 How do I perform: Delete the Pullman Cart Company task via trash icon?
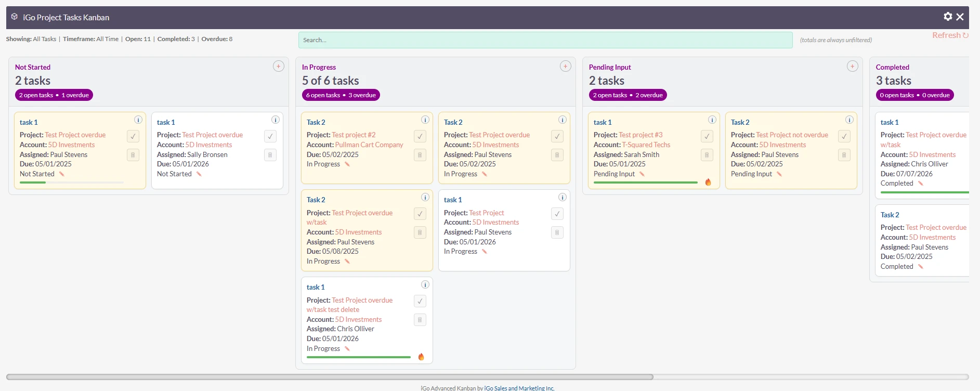coord(420,155)
